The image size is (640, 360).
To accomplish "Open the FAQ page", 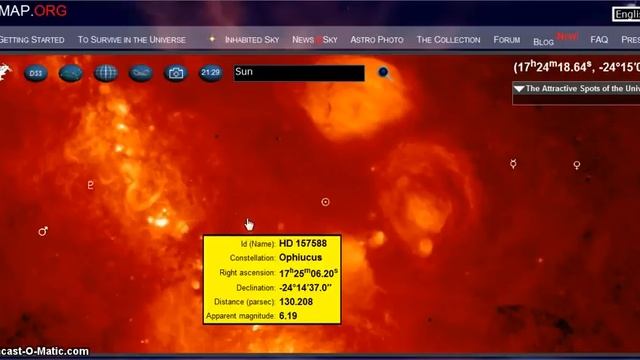I will click(599, 40).
